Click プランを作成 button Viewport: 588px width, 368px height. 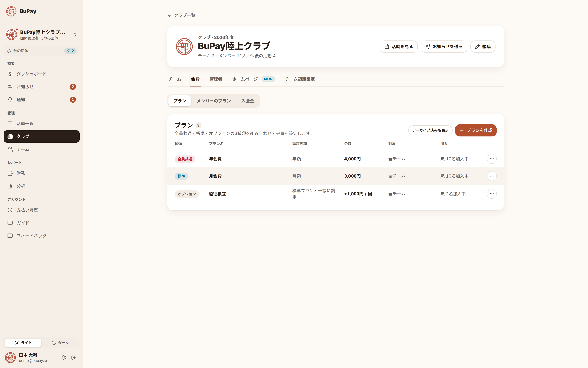coord(475,130)
